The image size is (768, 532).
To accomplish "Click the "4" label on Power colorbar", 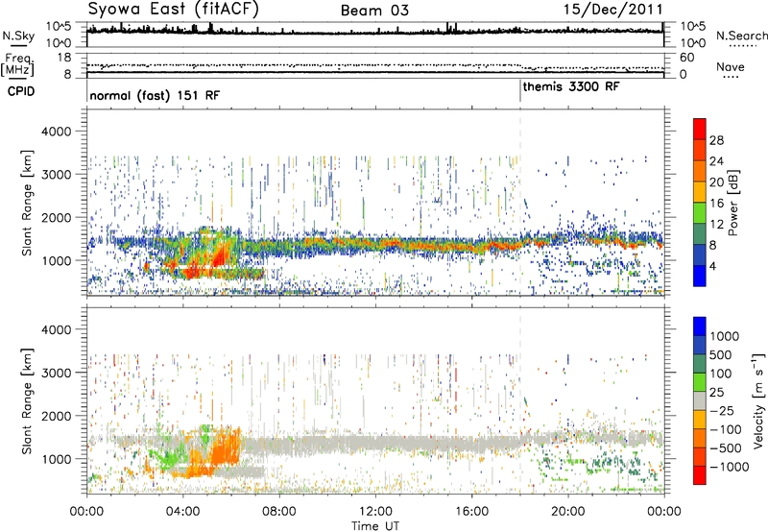I will click(712, 266).
